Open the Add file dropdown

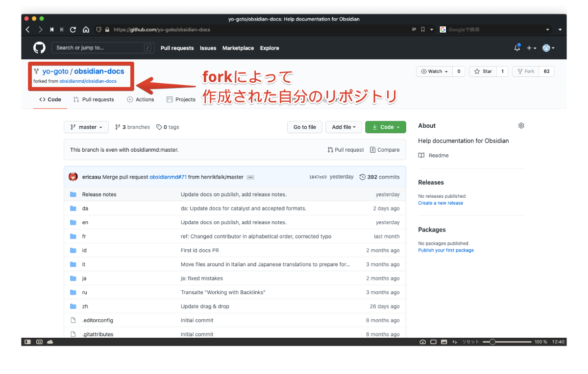click(343, 127)
